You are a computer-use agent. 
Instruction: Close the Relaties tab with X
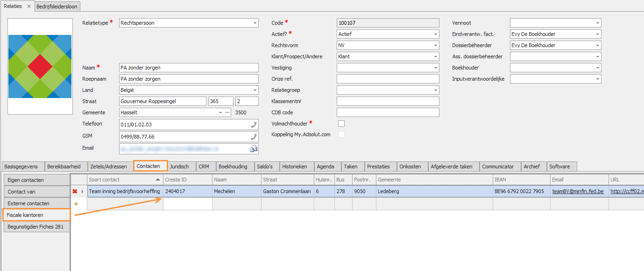28,6
